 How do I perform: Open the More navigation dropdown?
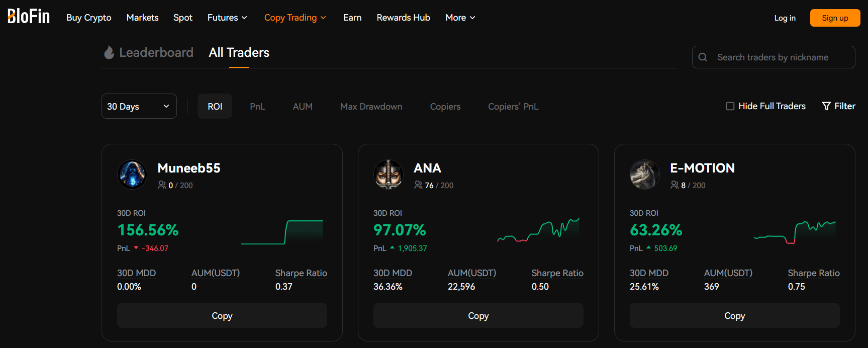click(460, 18)
